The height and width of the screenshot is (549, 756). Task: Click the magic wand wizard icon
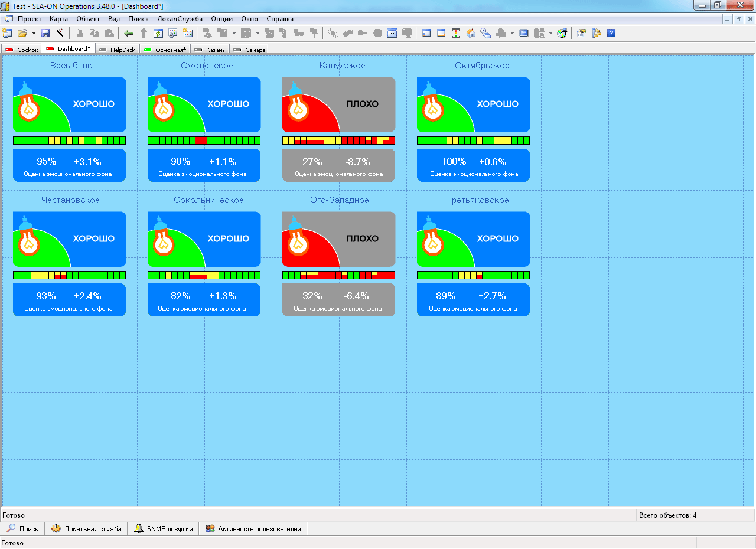(60, 33)
